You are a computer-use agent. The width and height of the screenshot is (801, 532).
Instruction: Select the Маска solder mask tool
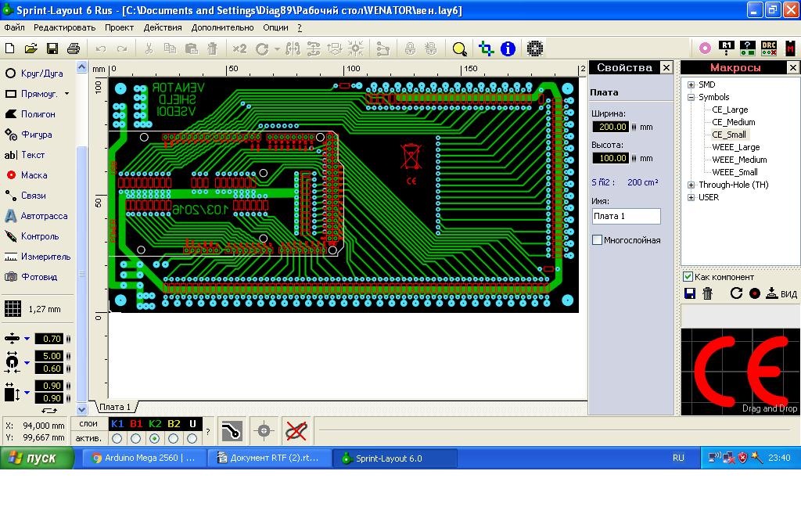click(27, 175)
